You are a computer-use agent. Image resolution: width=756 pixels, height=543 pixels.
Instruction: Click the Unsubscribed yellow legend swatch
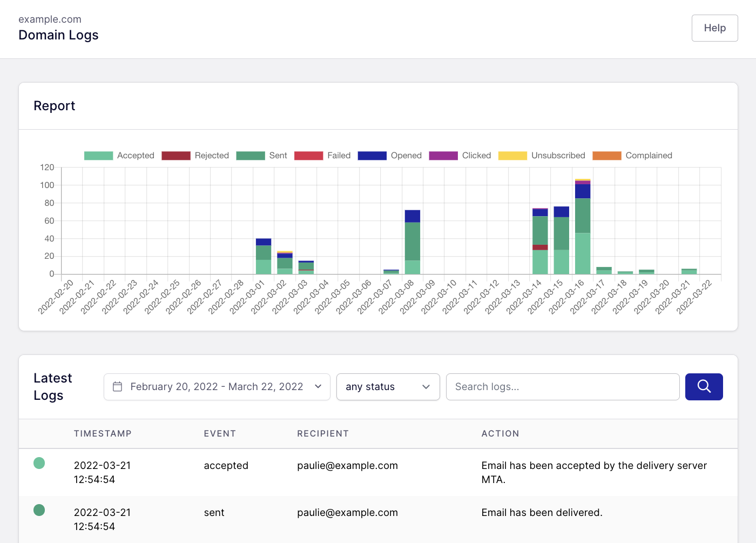tap(512, 156)
